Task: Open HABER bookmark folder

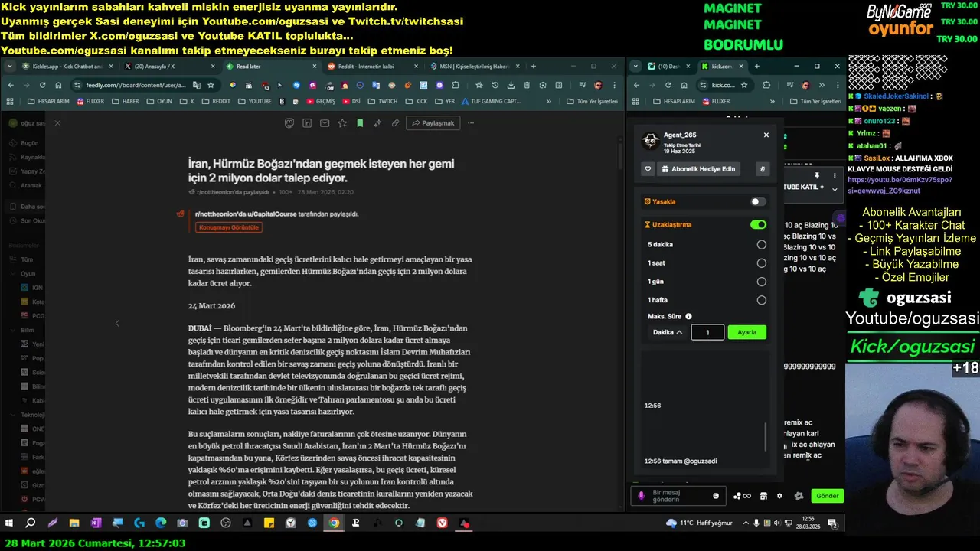Action: (126, 101)
